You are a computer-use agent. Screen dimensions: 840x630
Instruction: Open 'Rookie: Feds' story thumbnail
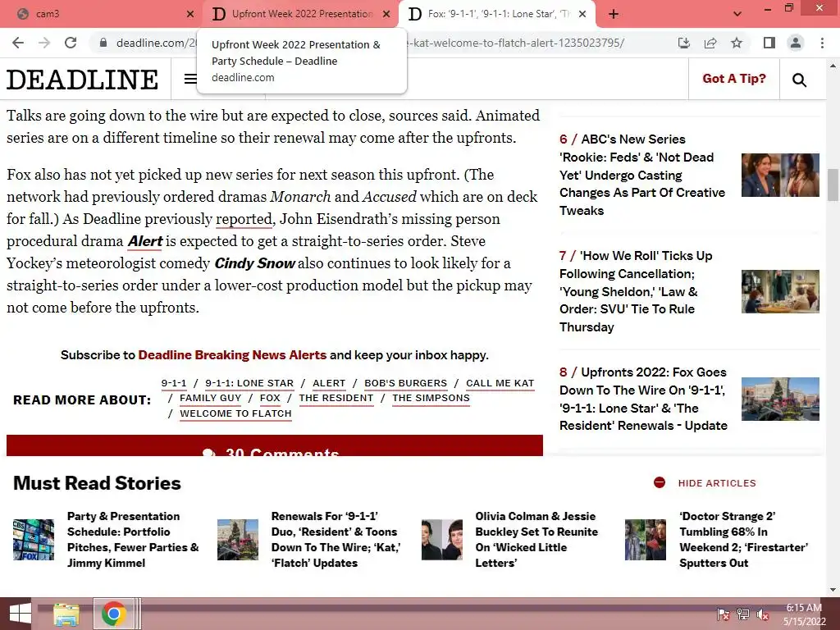pos(780,175)
